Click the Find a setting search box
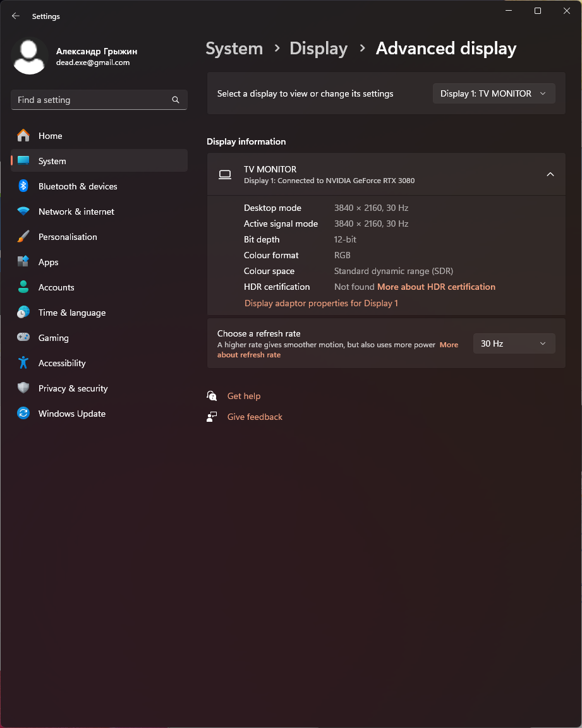This screenshot has height=728, width=582. tap(92, 100)
